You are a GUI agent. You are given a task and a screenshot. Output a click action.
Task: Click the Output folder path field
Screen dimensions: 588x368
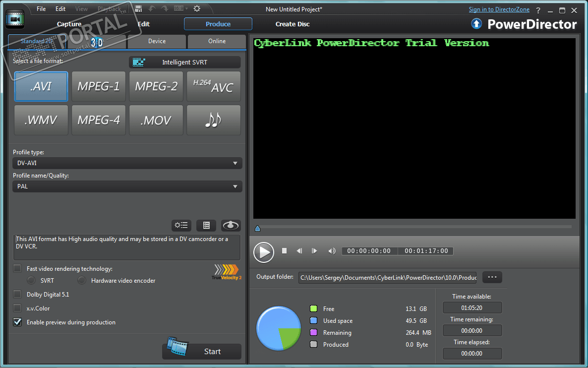pyautogui.click(x=387, y=278)
